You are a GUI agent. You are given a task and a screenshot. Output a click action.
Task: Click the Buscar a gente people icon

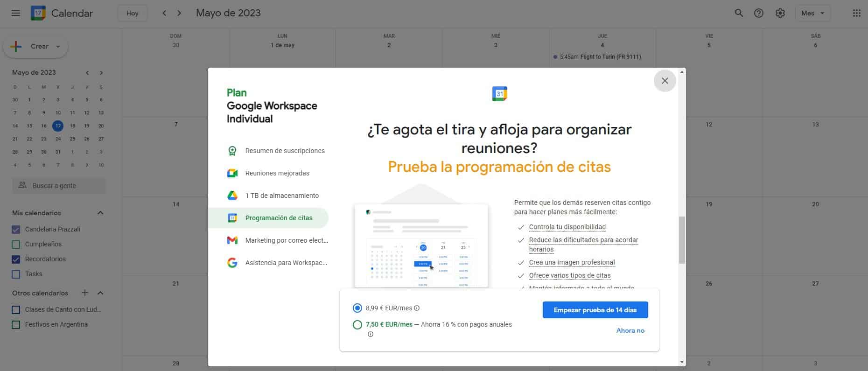click(x=22, y=185)
